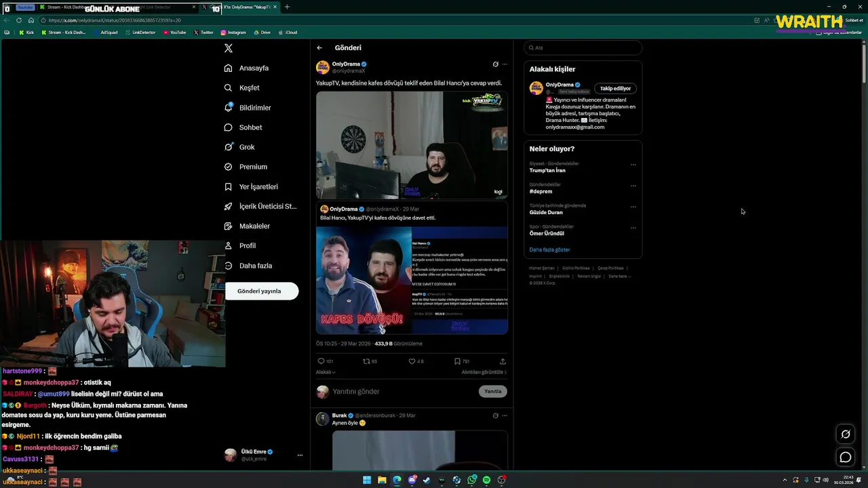Go to Anasayfa in the sidebar
Viewport: 868px width, 488px height.
(x=247, y=68)
